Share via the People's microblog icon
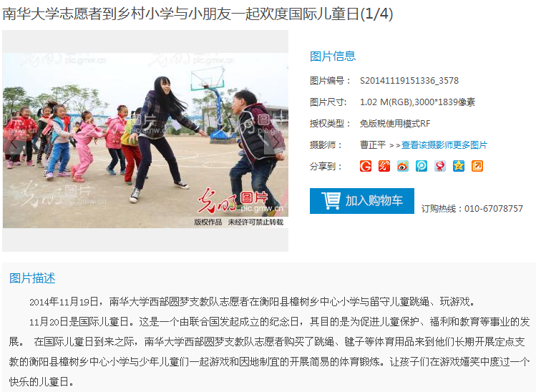 click(x=440, y=166)
